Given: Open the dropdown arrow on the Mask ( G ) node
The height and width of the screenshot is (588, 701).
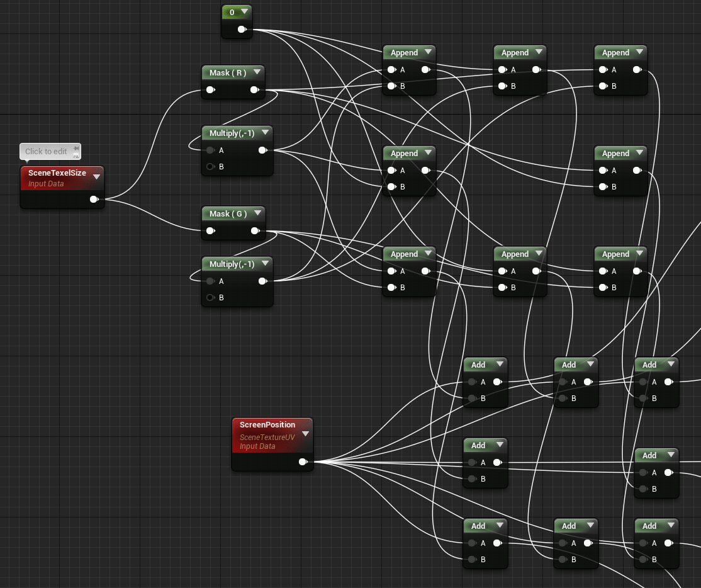Looking at the screenshot, I should click(257, 213).
